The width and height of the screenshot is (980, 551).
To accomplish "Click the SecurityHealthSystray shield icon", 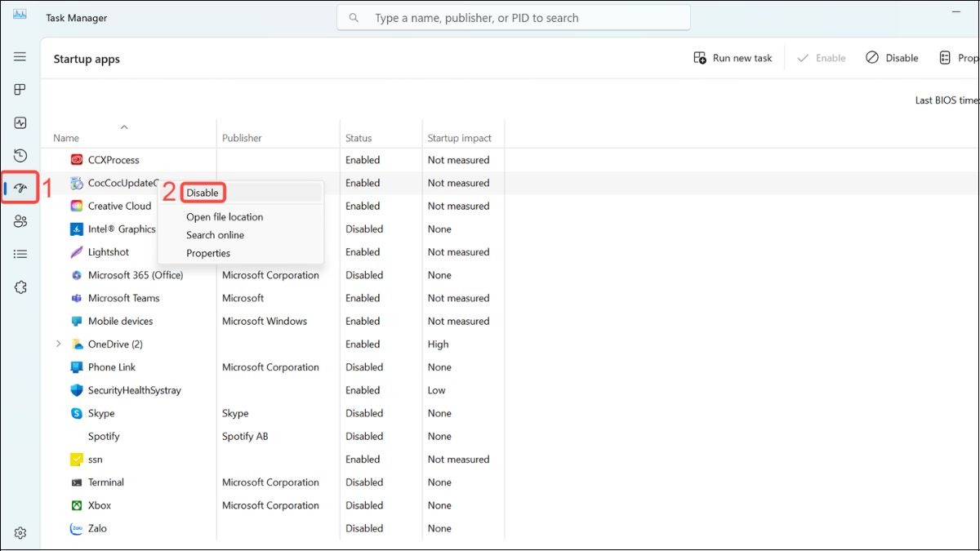I will pos(77,390).
